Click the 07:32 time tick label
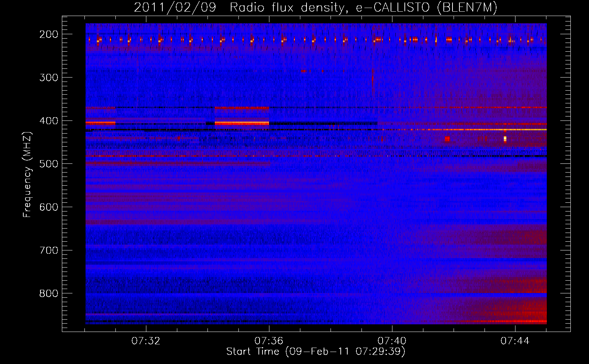Viewport: 589px width, 364px height. click(146, 341)
